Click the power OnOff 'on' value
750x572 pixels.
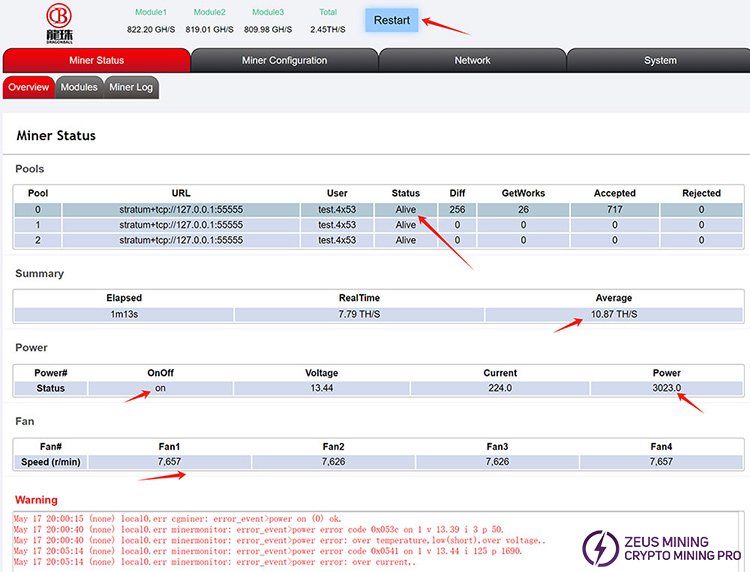point(160,388)
